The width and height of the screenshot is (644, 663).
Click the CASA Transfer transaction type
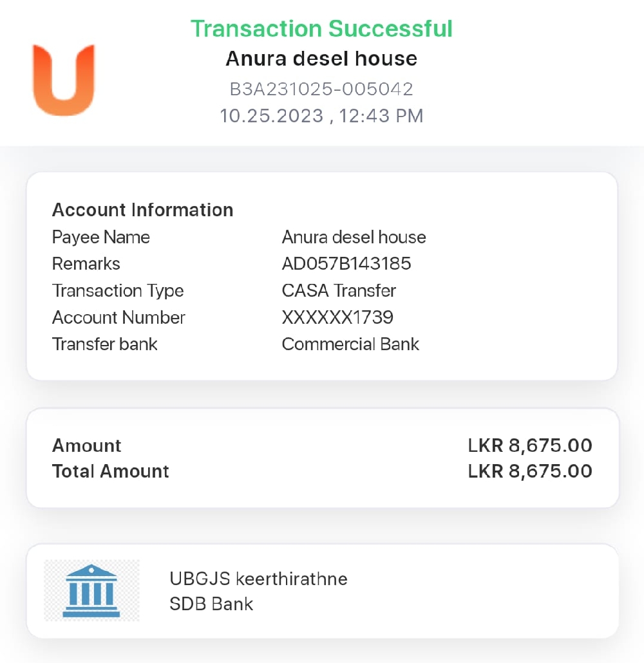click(339, 291)
